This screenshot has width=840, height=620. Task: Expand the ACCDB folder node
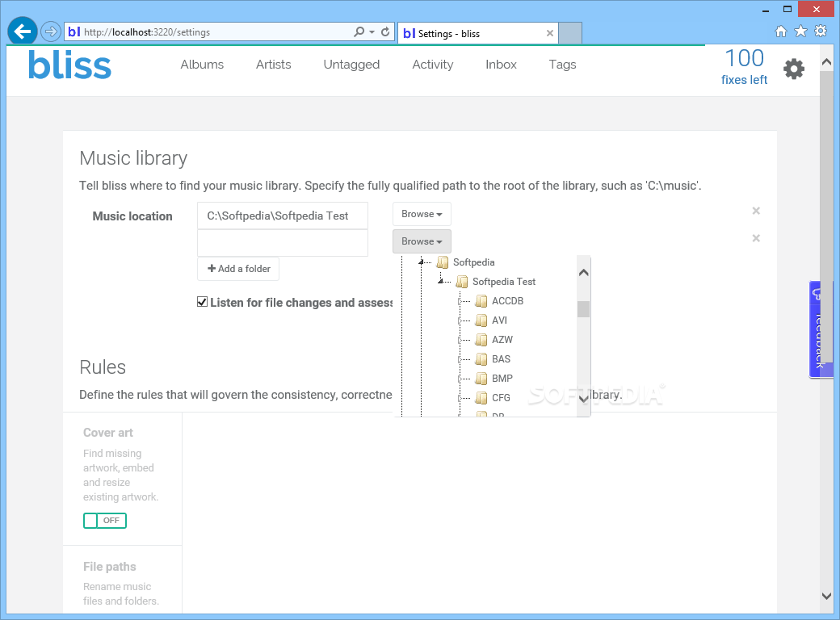[x=460, y=301]
